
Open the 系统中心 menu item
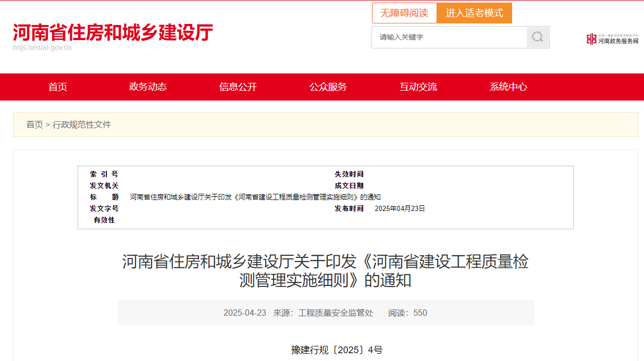pos(508,87)
